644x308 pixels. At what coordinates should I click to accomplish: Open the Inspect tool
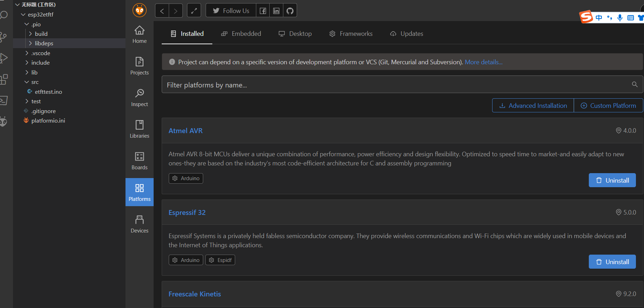click(x=140, y=98)
